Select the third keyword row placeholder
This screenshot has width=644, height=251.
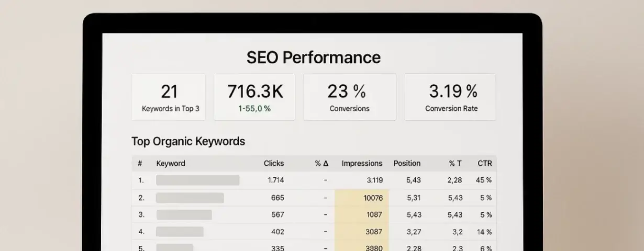pyautogui.click(x=184, y=215)
